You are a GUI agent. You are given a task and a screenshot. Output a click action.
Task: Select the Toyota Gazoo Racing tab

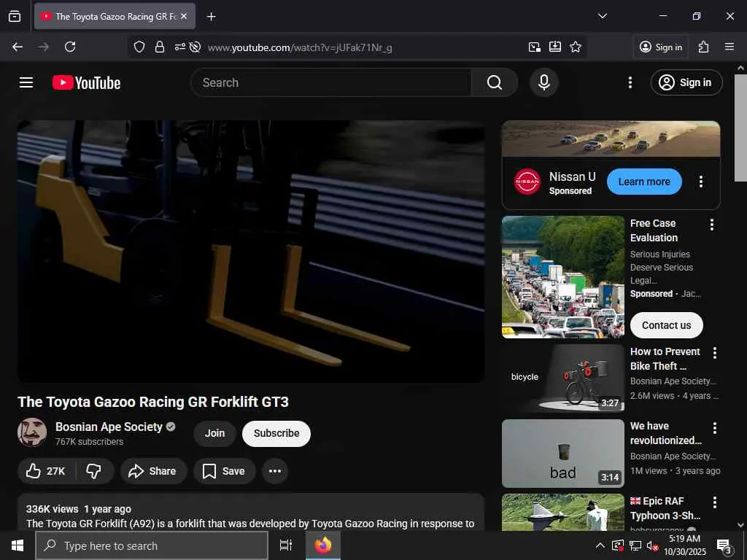[x=115, y=16]
